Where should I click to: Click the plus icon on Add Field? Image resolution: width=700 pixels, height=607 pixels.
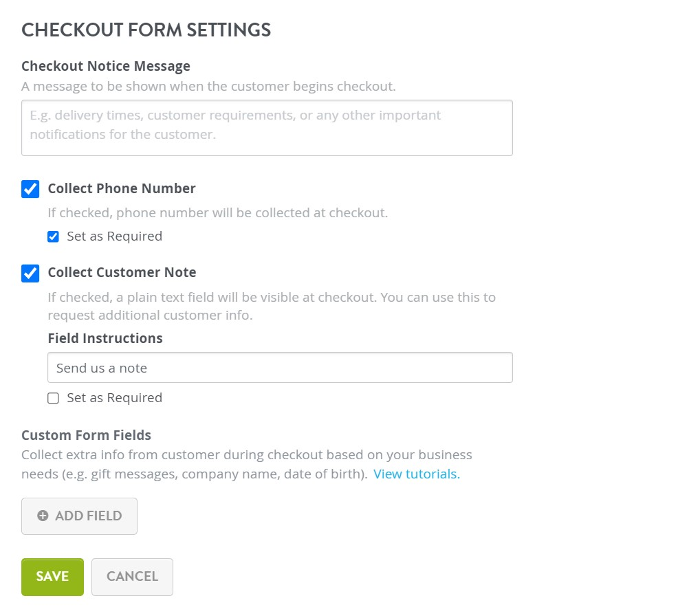coord(43,516)
